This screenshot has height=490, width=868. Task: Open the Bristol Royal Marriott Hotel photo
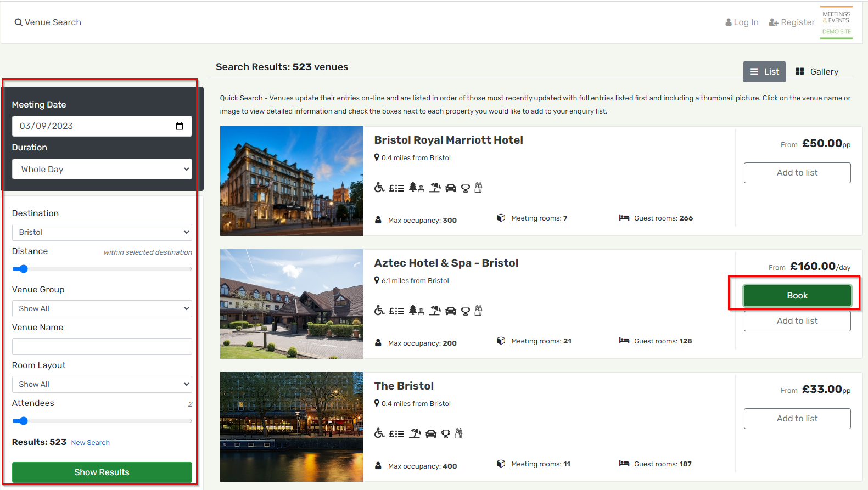(292, 181)
